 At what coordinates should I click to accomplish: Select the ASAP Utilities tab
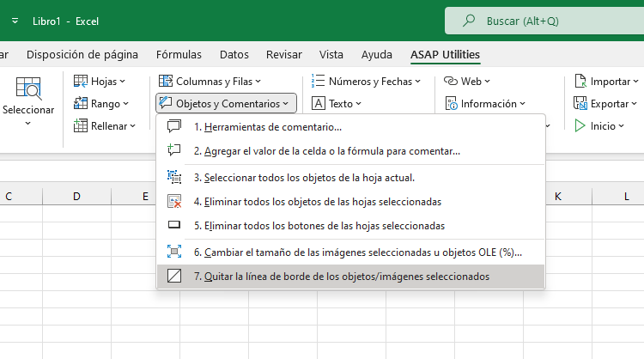(x=445, y=54)
